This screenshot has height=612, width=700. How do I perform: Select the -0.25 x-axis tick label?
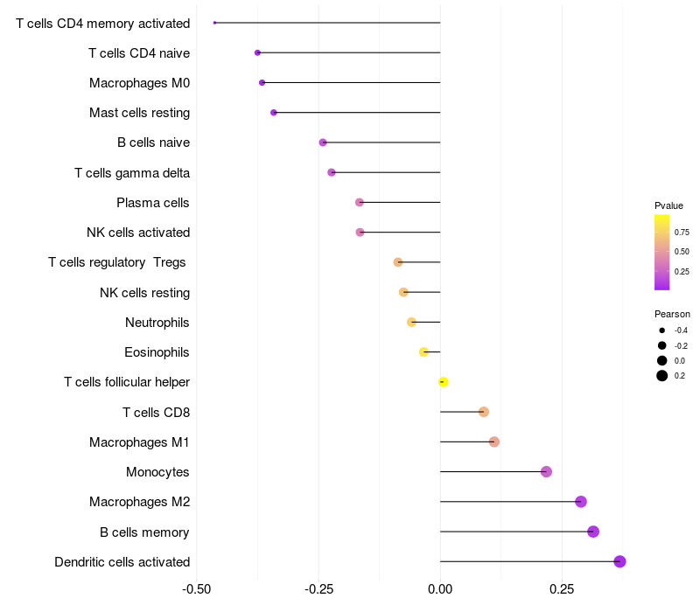coord(317,589)
